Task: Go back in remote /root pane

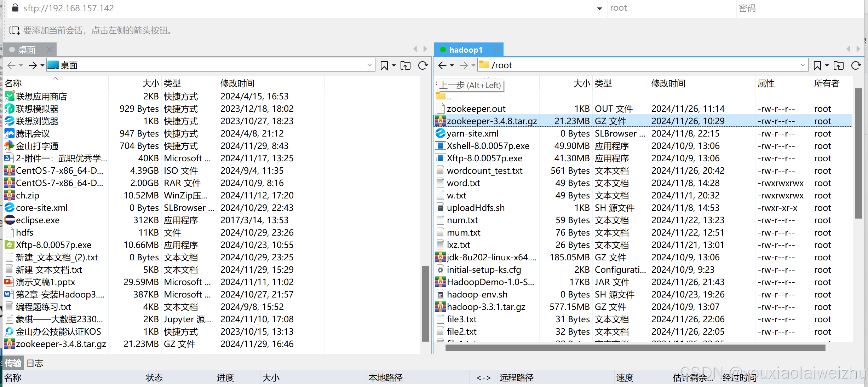Action: (x=442, y=65)
